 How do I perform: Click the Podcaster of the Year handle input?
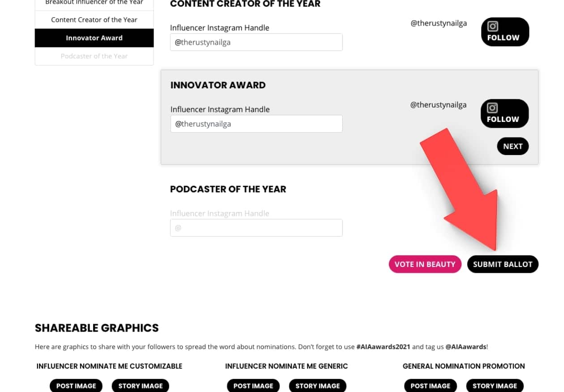pyautogui.click(x=256, y=228)
